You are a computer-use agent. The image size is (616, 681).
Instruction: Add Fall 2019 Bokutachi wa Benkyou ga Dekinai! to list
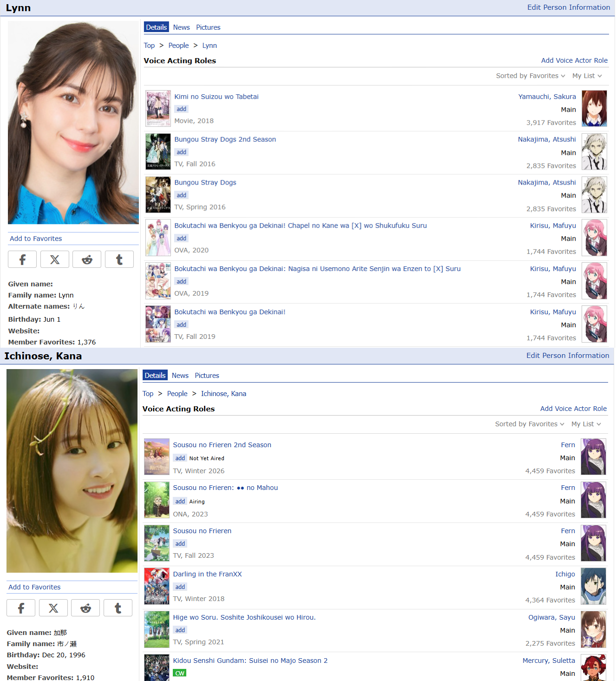click(x=181, y=325)
